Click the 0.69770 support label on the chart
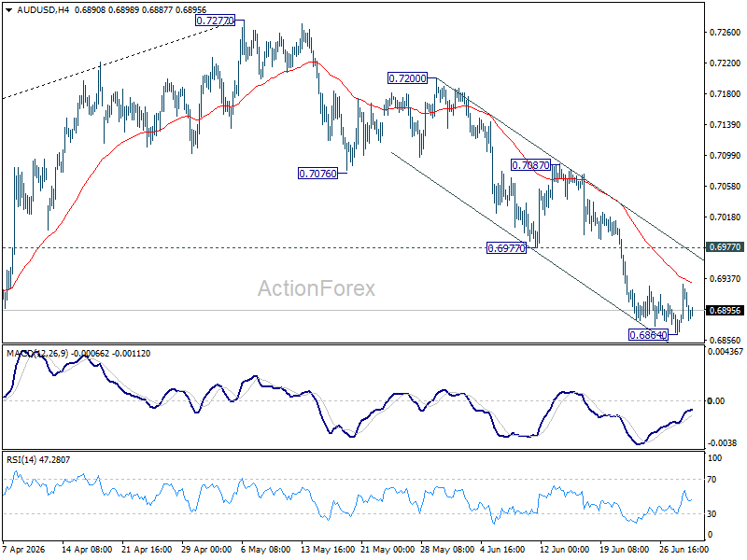This screenshot has height=560, width=747. pos(506,248)
